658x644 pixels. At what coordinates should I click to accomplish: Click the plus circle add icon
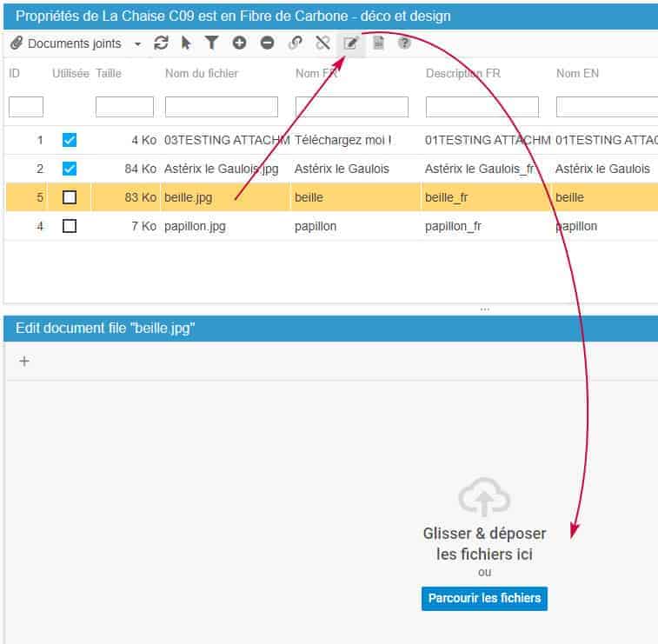point(239,43)
